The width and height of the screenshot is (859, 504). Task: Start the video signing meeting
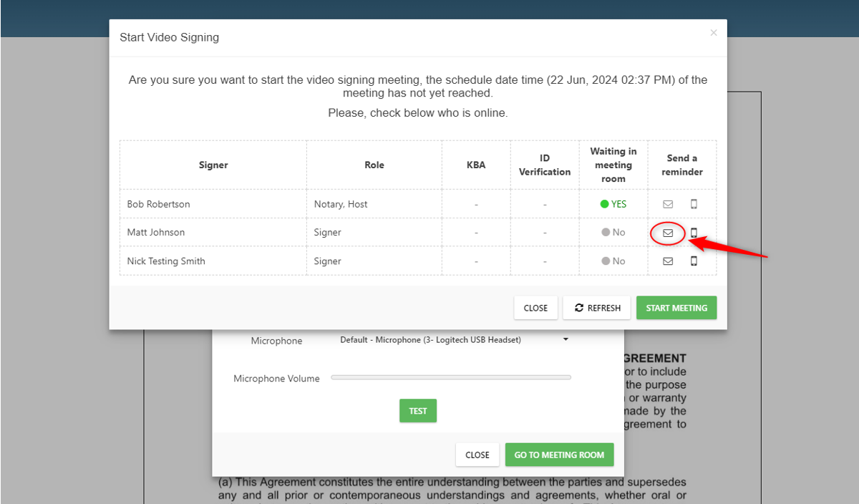676,308
